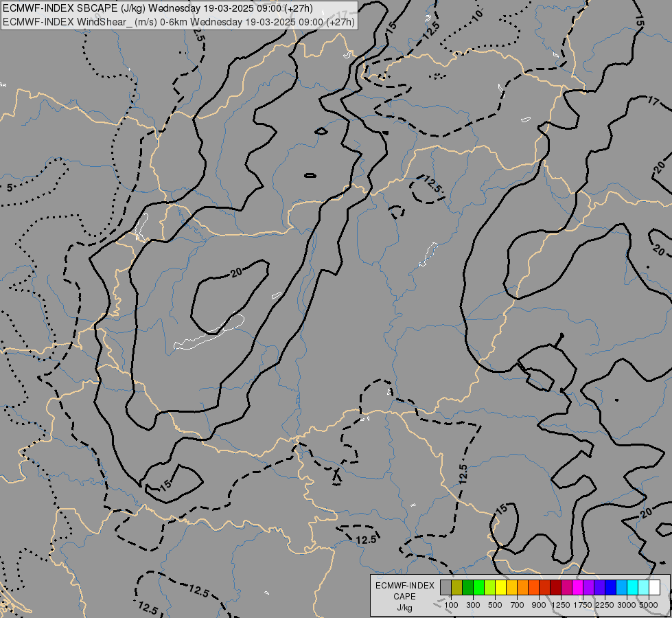Select the olive swatch in CAPE legend

click(457, 588)
